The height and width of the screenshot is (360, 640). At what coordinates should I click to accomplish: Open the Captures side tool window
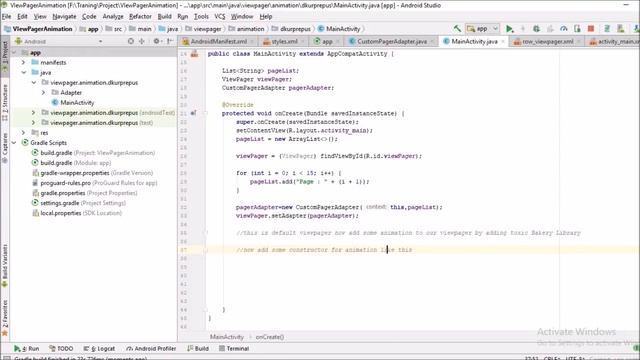pyautogui.click(x=5, y=148)
